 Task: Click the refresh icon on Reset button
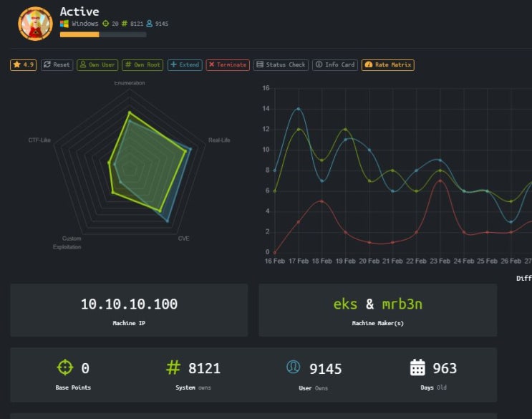click(47, 64)
